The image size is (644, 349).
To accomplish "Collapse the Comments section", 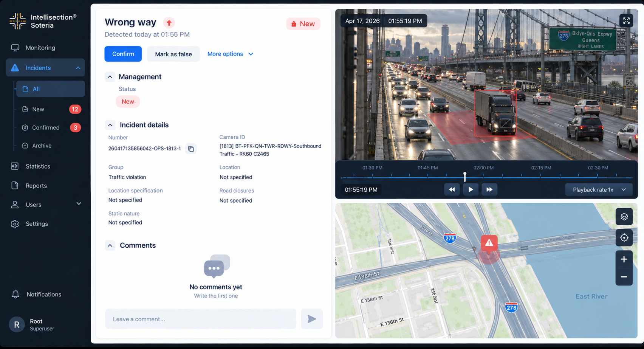I will click(110, 245).
